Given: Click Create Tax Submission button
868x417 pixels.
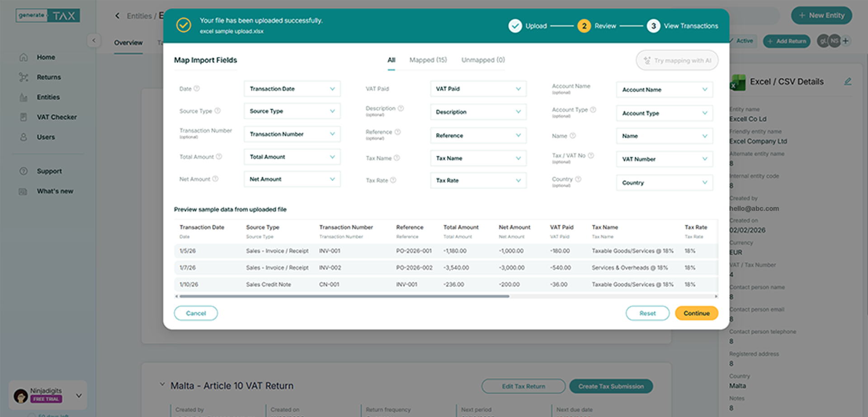Looking at the screenshot, I should [x=611, y=387].
